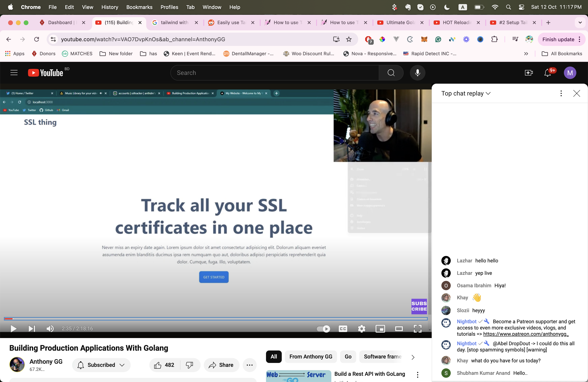Image resolution: width=588 pixels, height=382 pixels.
Task: Open Build a Rest API with GoLang
Action: point(370,374)
